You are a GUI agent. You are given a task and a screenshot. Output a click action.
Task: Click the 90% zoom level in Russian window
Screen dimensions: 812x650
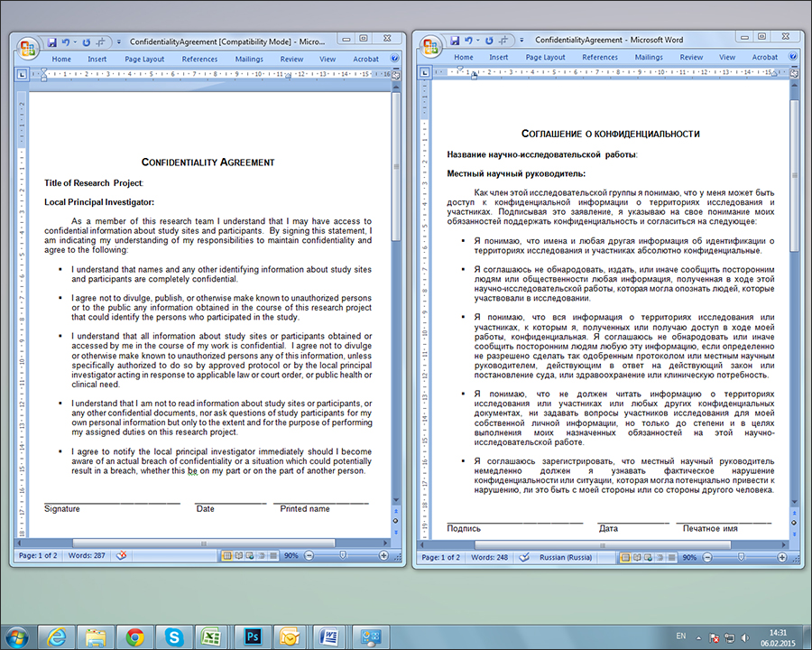coord(689,558)
